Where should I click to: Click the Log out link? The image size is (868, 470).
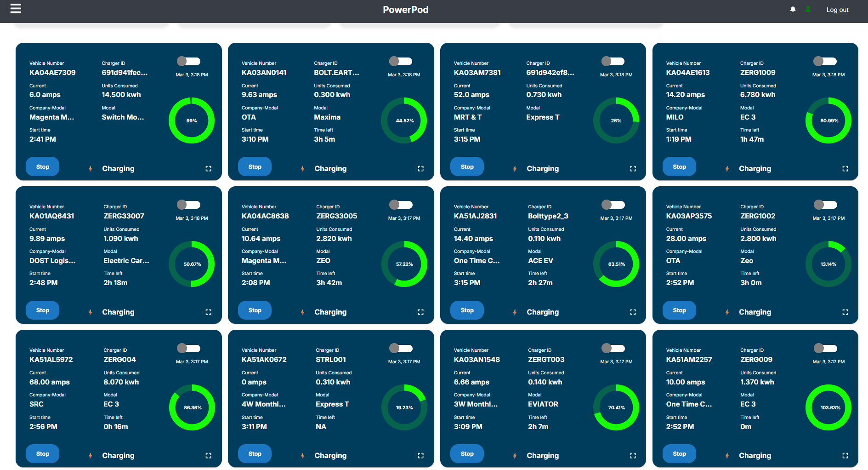coord(837,9)
